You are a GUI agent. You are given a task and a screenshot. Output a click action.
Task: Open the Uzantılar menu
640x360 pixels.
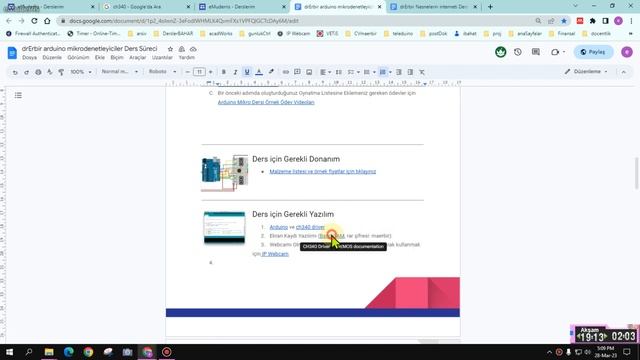(162, 58)
